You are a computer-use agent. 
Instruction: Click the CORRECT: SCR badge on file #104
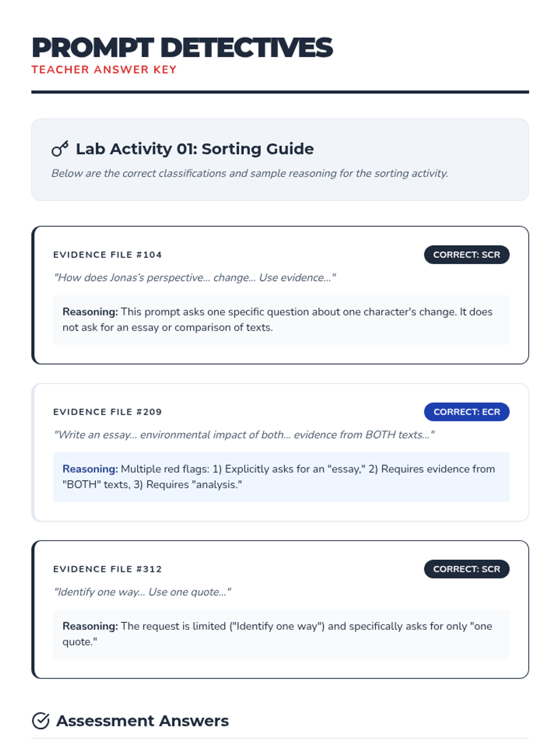tap(466, 255)
